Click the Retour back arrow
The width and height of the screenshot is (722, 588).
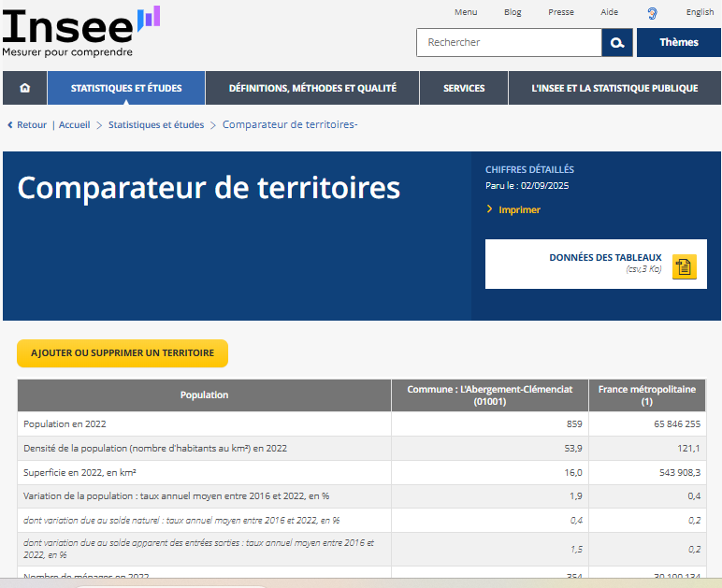[x=10, y=125]
